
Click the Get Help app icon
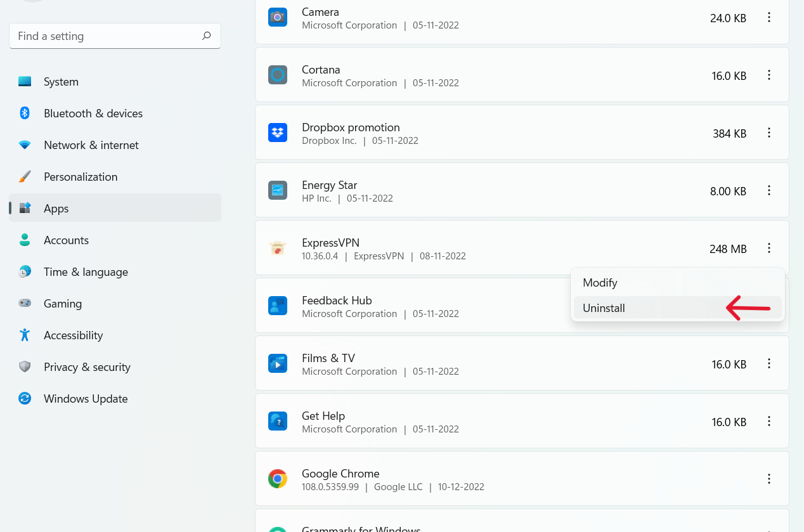pyautogui.click(x=278, y=421)
